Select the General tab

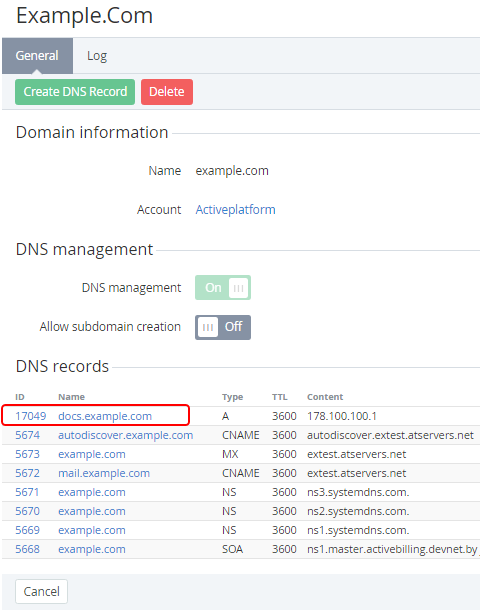(37, 56)
